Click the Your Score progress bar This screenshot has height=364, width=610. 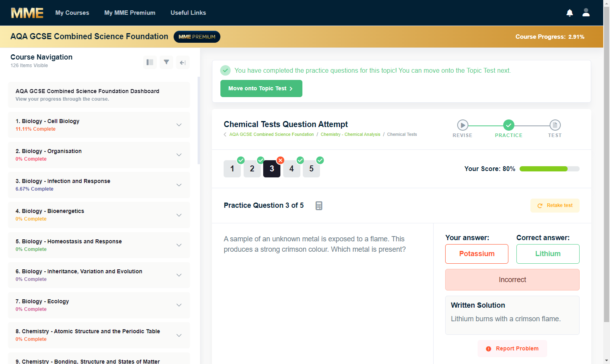tap(549, 169)
